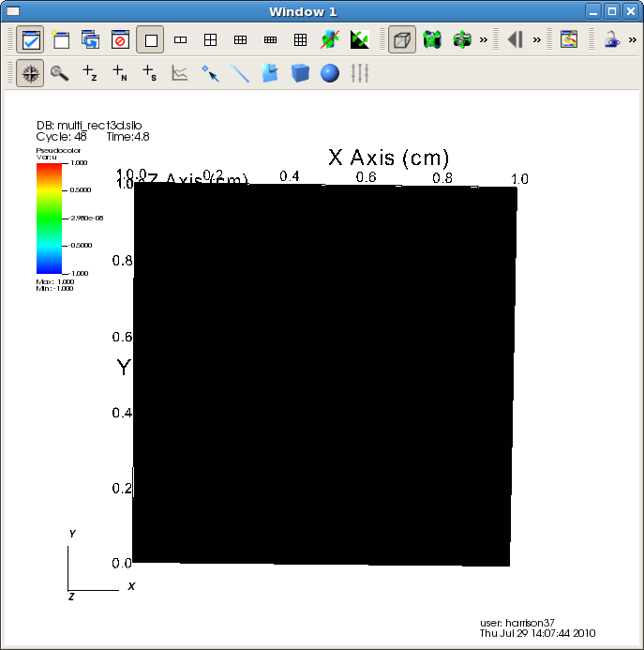Click the 'X Axis (cm)' title
Viewport: 644px width, 650px height.
point(389,158)
